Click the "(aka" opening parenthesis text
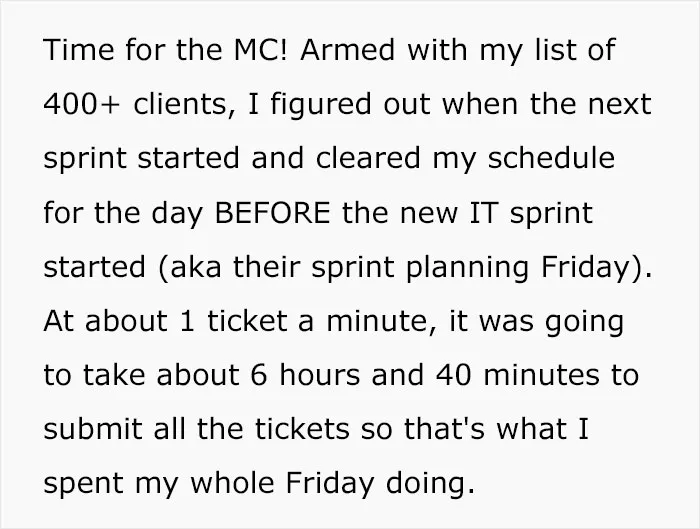 click(189, 267)
